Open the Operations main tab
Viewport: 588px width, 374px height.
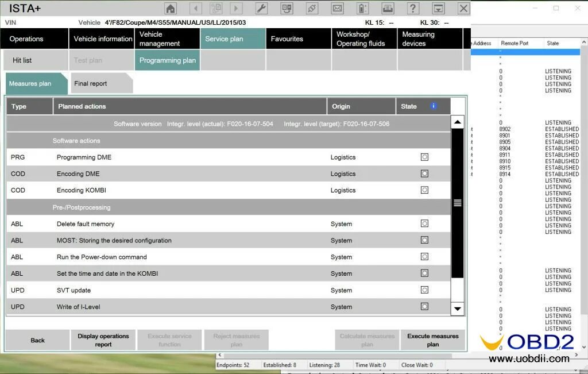[x=34, y=38]
